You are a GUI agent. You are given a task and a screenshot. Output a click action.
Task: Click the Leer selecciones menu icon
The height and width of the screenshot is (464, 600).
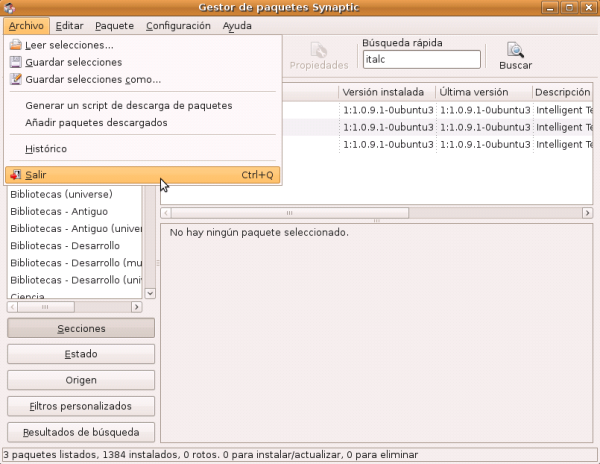click(15, 45)
